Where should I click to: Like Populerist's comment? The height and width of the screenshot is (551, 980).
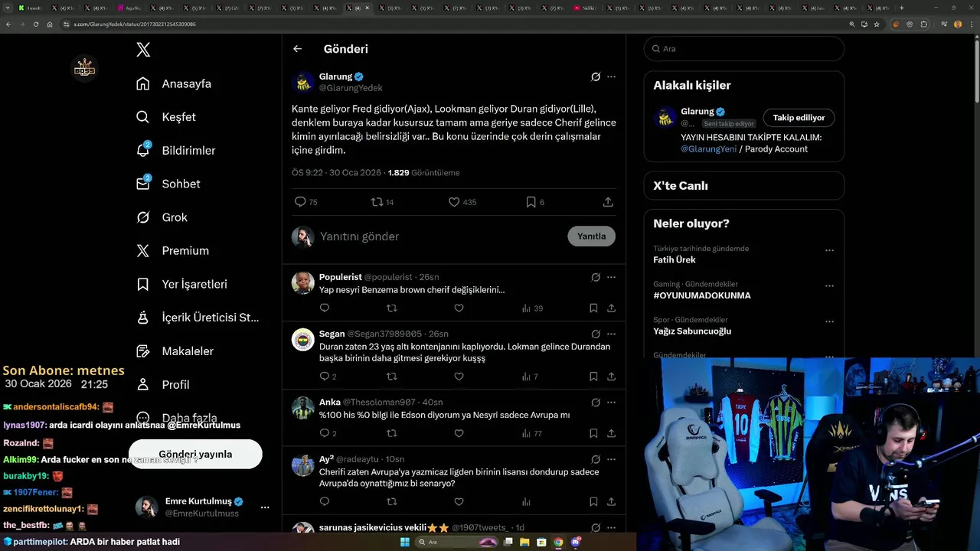[x=459, y=308]
